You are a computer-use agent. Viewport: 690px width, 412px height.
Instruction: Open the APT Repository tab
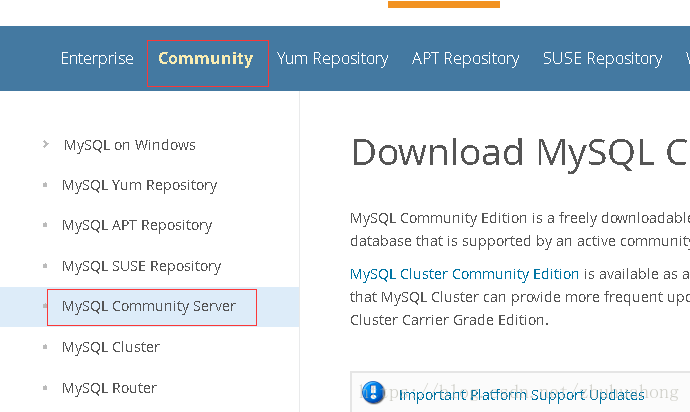(466, 59)
